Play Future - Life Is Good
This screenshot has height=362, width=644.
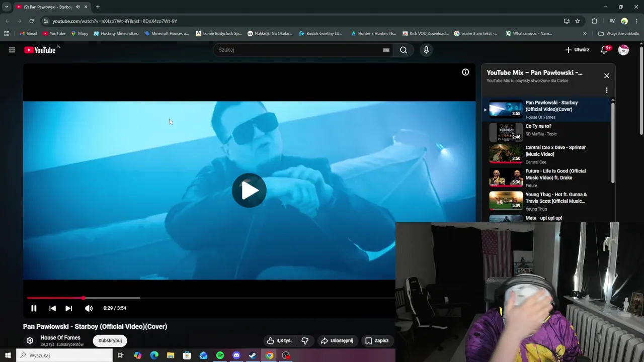tap(546, 178)
